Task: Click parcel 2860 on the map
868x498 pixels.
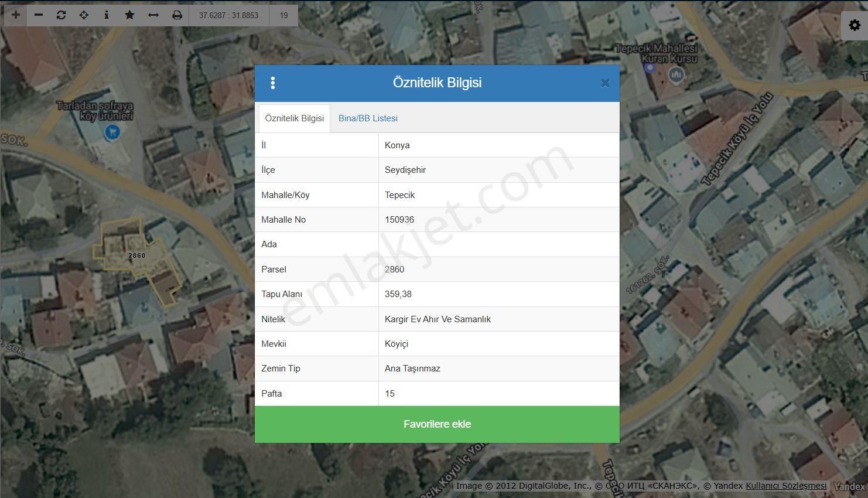Action: (x=136, y=255)
